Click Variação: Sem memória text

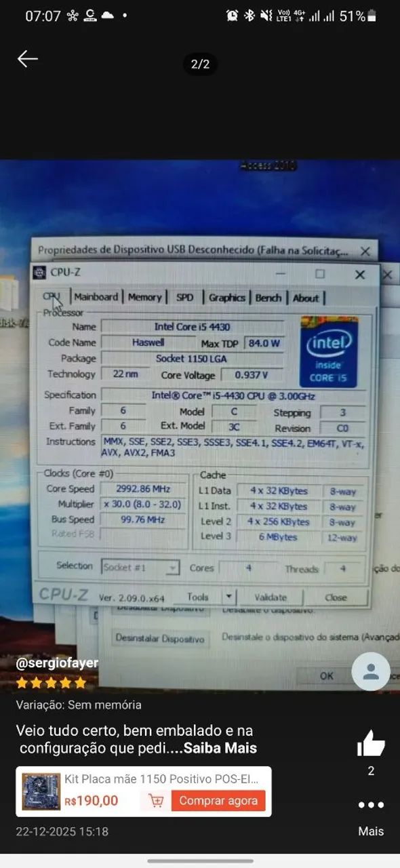point(79,705)
